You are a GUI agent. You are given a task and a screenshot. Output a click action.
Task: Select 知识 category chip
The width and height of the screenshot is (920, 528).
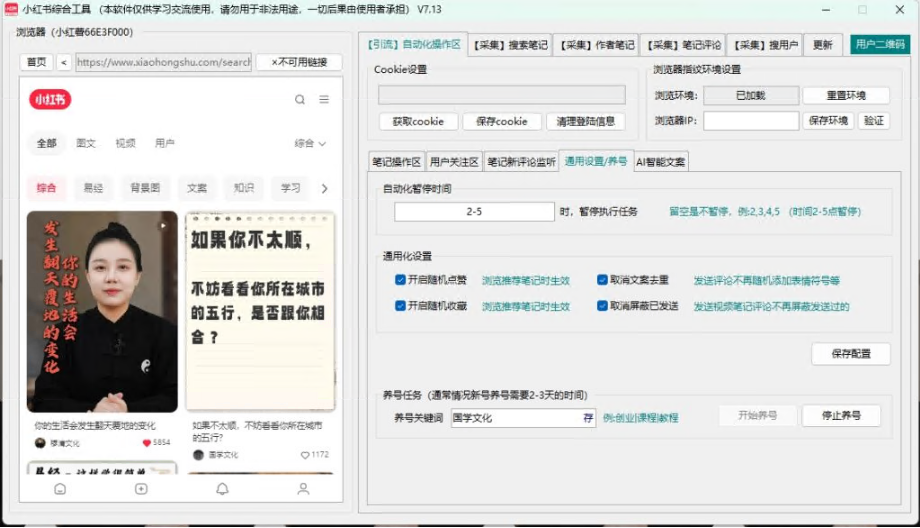point(243,188)
